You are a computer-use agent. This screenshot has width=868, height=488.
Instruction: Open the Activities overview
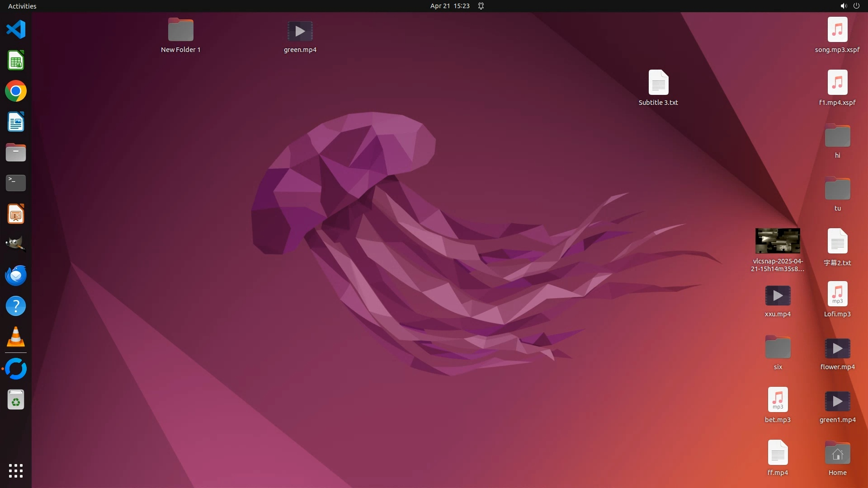click(x=22, y=6)
